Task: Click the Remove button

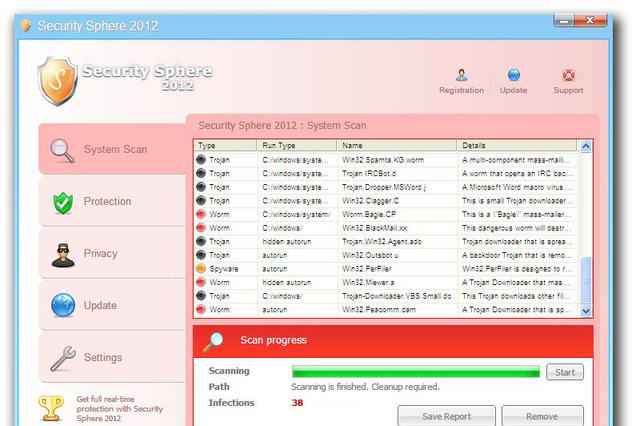Action: (x=542, y=416)
